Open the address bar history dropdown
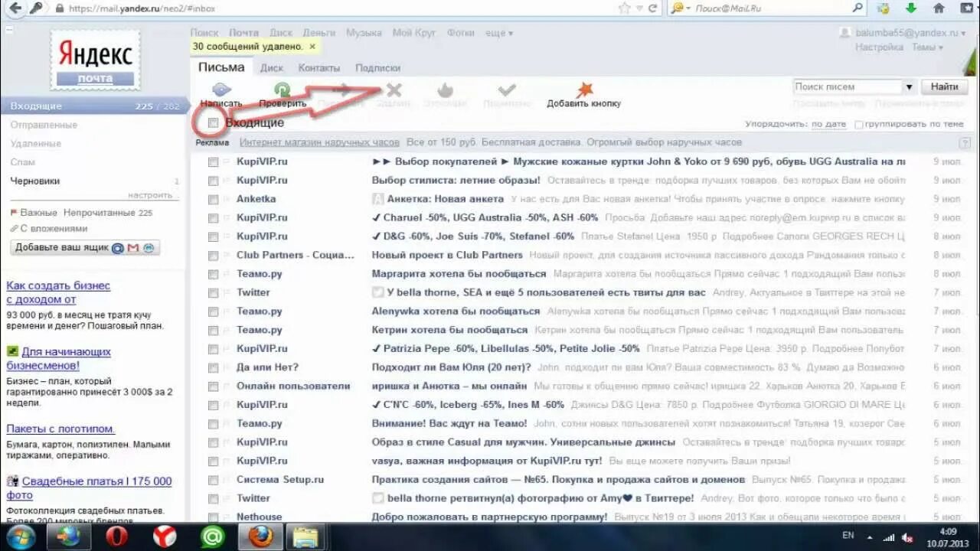Screen dimensions: 980x551 (640, 8)
